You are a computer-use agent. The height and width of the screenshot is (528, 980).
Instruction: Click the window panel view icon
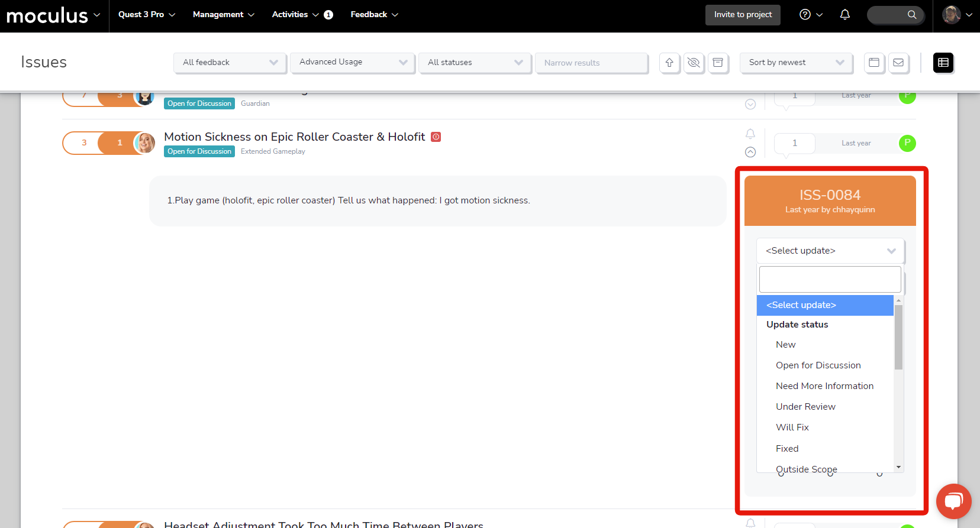874,63
